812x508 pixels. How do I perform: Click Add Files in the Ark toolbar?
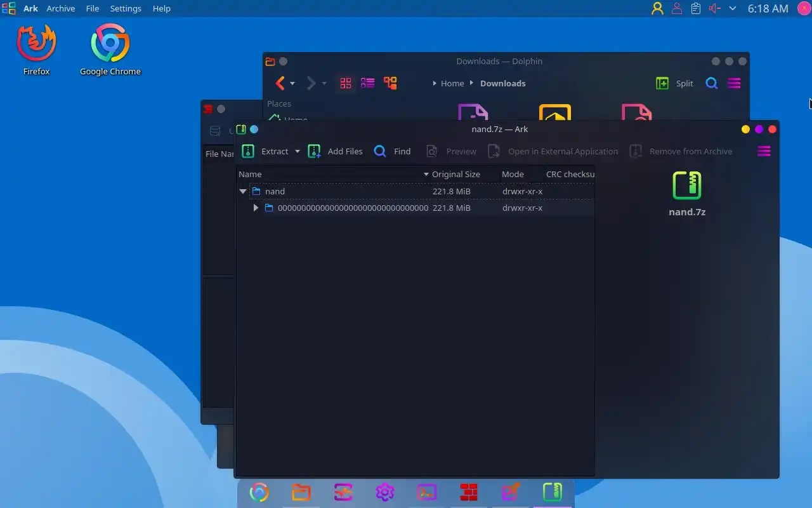[x=335, y=151]
